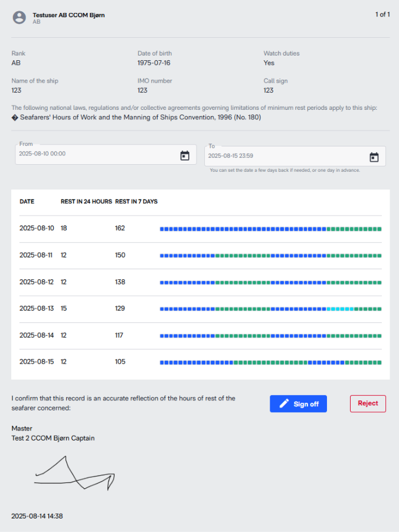
Task: Click the 162 rest value for 2025-08-10
Action: click(x=120, y=228)
